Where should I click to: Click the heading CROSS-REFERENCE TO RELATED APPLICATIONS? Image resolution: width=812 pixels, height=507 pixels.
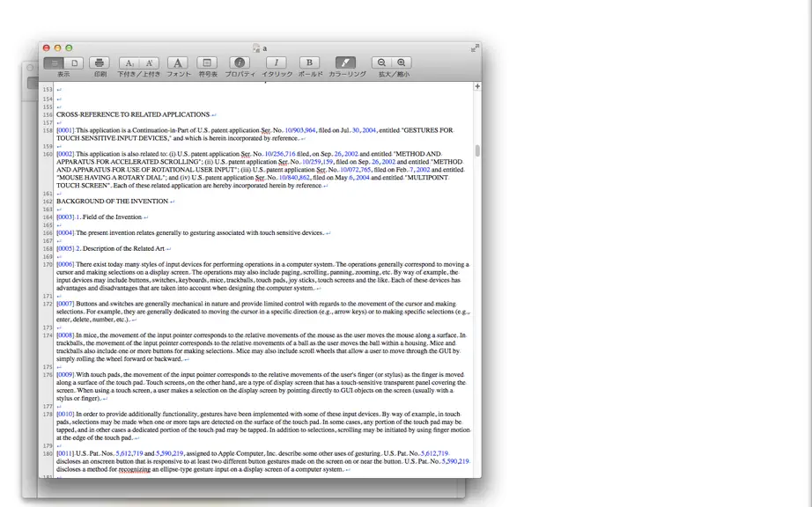pyautogui.click(x=133, y=114)
